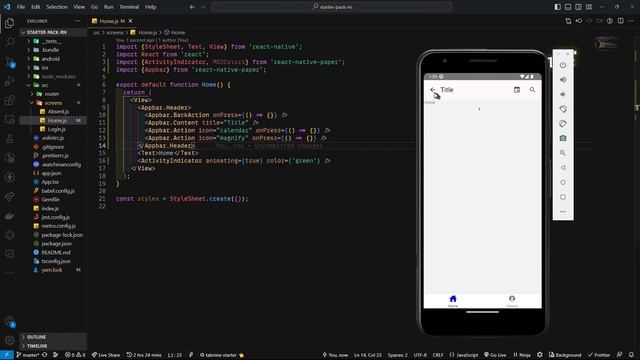Image resolution: width=640 pixels, height=360 pixels.
Task: Open the Run and Debug view
Action: 9,81
